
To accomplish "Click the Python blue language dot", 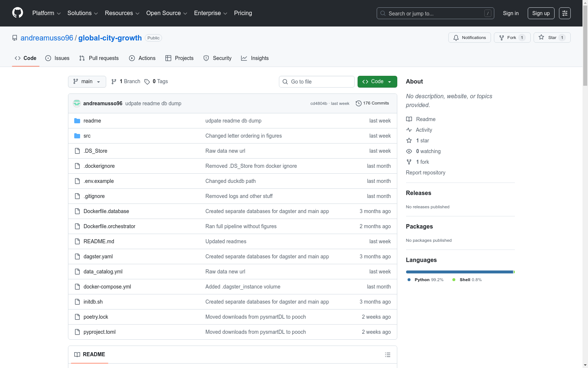I will [409, 280].
